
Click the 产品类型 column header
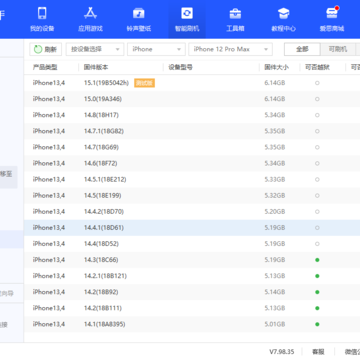(45, 67)
